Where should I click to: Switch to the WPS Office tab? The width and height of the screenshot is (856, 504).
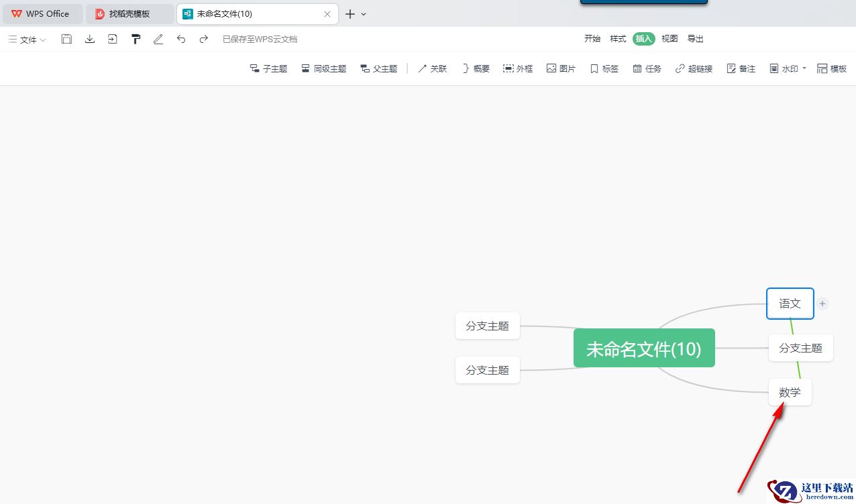42,13
